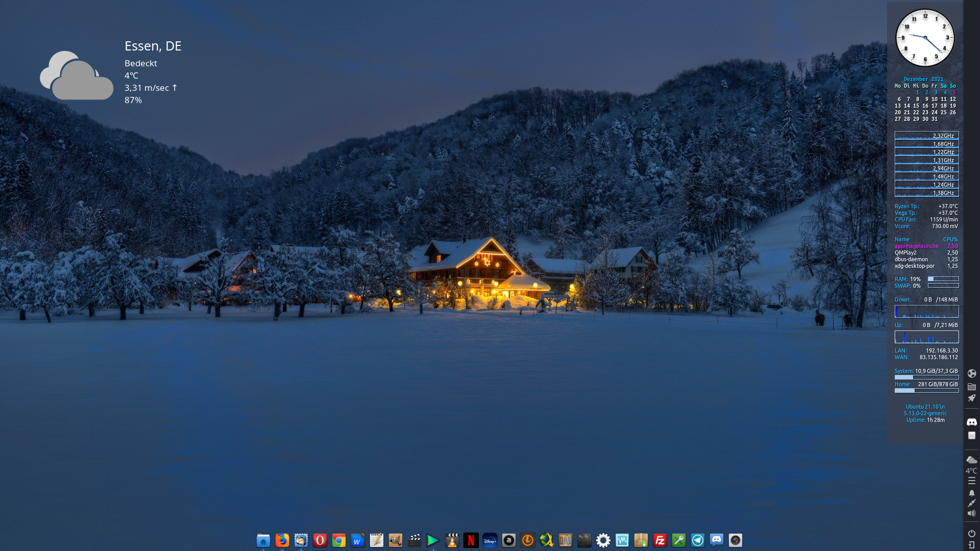Open FileZilla from the dock
Screen dimensions: 980x551
[x=659, y=540]
